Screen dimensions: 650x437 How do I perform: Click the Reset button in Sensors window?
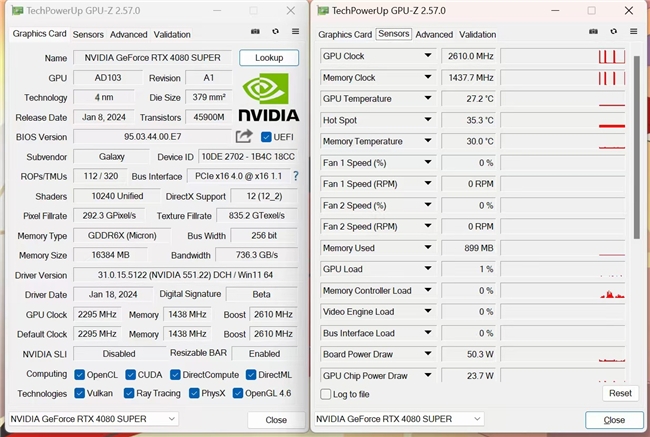(620, 393)
